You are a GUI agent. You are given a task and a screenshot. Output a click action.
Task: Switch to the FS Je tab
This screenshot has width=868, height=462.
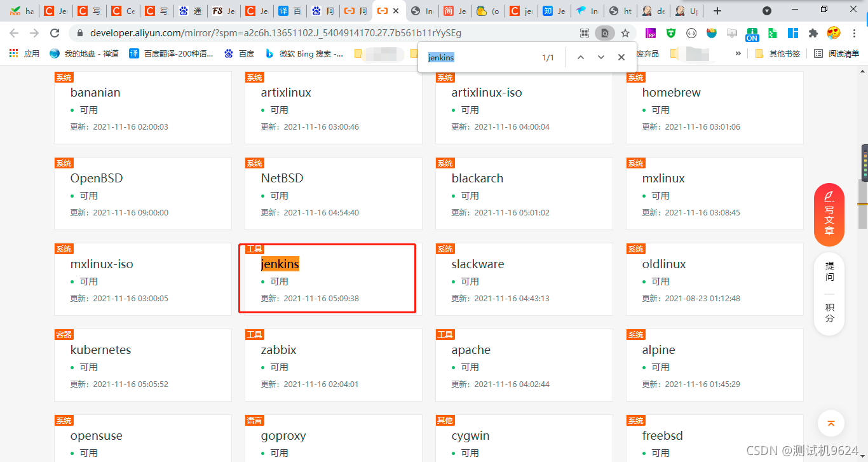click(223, 11)
